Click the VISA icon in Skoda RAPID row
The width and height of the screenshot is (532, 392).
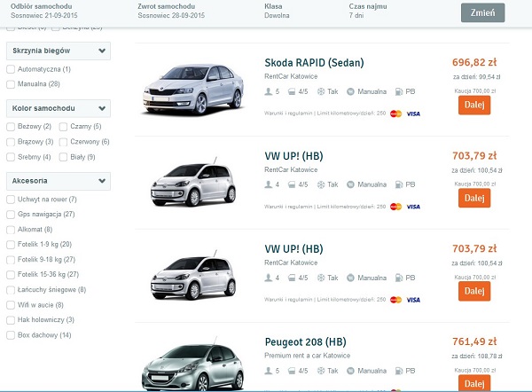[413, 114]
